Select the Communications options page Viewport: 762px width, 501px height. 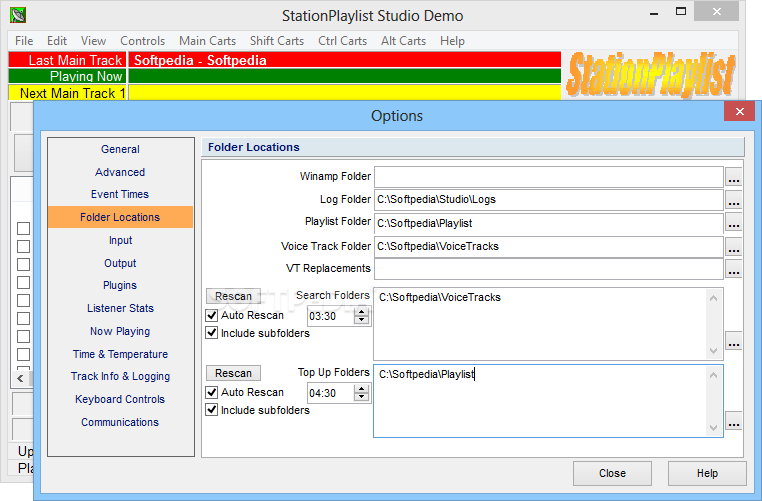coord(120,422)
